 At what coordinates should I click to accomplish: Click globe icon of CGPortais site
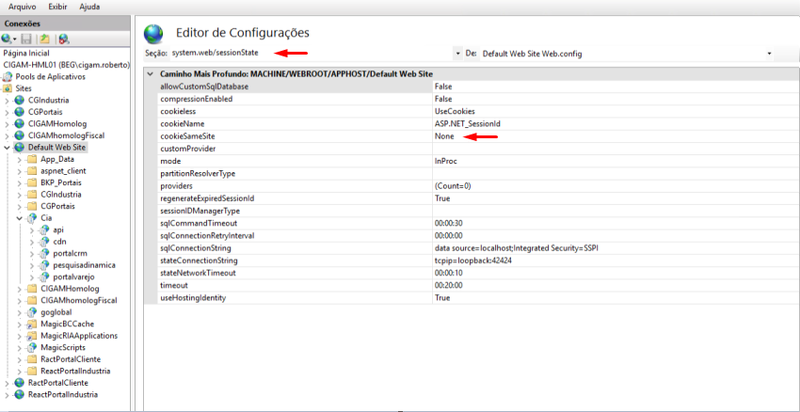pos(19,112)
